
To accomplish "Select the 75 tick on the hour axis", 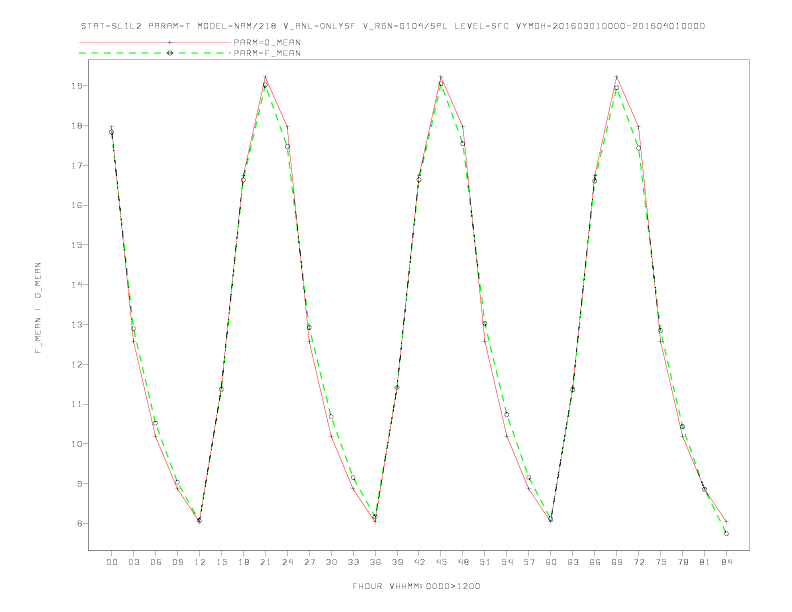I will (x=661, y=562).
